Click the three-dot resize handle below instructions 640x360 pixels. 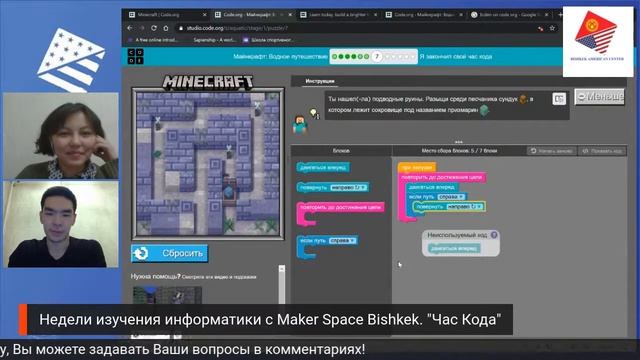pyautogui.click(x=459, y=142)
